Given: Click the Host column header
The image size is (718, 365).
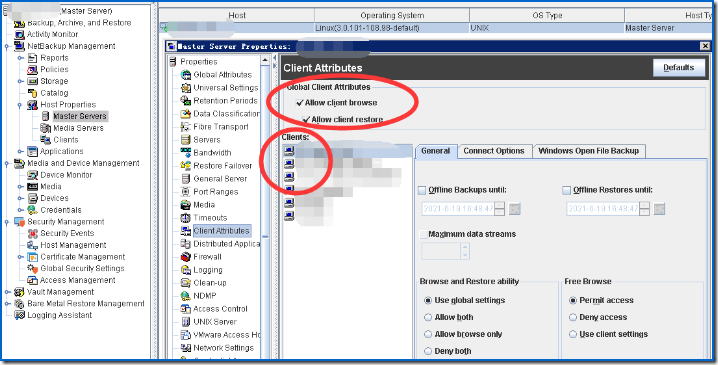Looking at the screenshot, I should (237, 15).
